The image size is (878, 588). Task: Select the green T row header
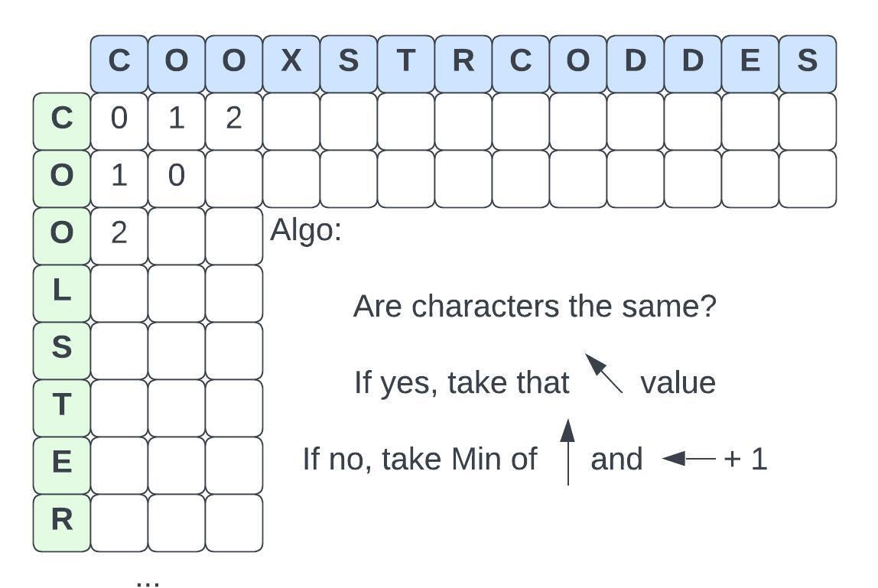(x=62, y=405)
